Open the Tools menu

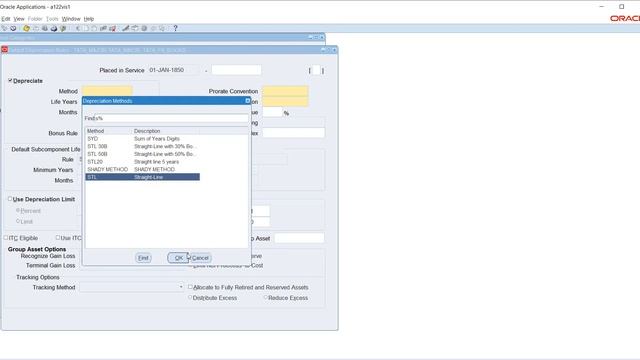pos(52,19)
